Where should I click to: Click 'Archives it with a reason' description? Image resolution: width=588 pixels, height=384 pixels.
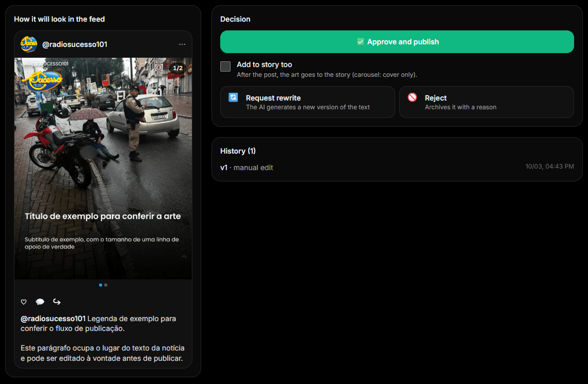[x=461, y=107]
